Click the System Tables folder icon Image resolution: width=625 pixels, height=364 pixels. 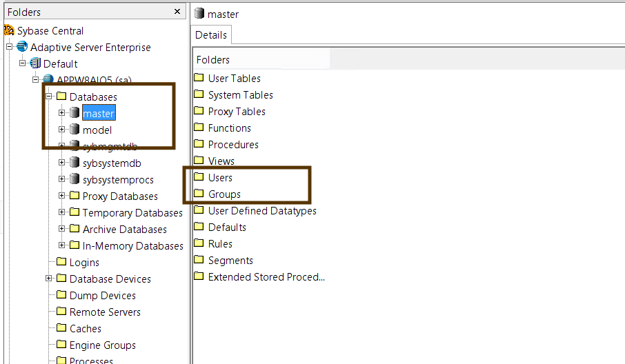[199, 94]
